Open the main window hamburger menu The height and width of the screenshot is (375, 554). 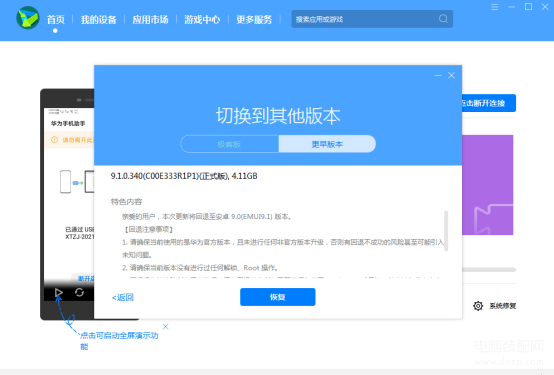(495, 7)
